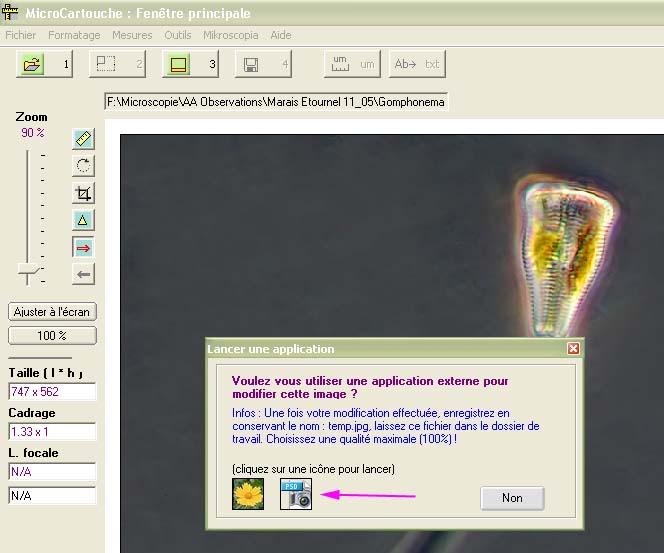Select the framing tool, button 2
Viewport: 664px width, 553px height.
point(117,64)
